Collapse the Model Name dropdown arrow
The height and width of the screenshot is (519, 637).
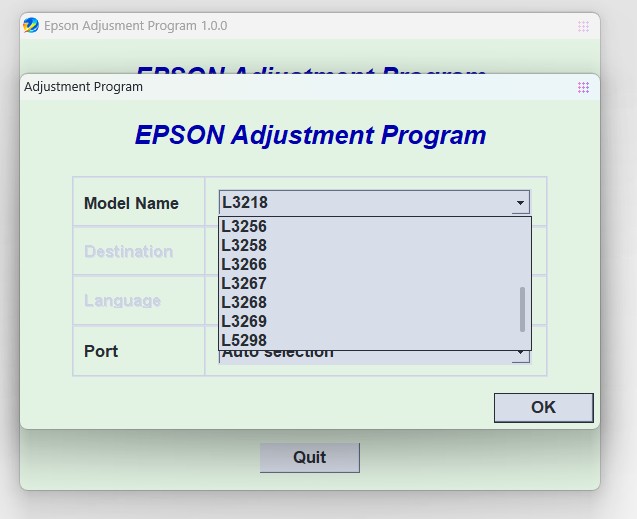[x=520, y=202]
